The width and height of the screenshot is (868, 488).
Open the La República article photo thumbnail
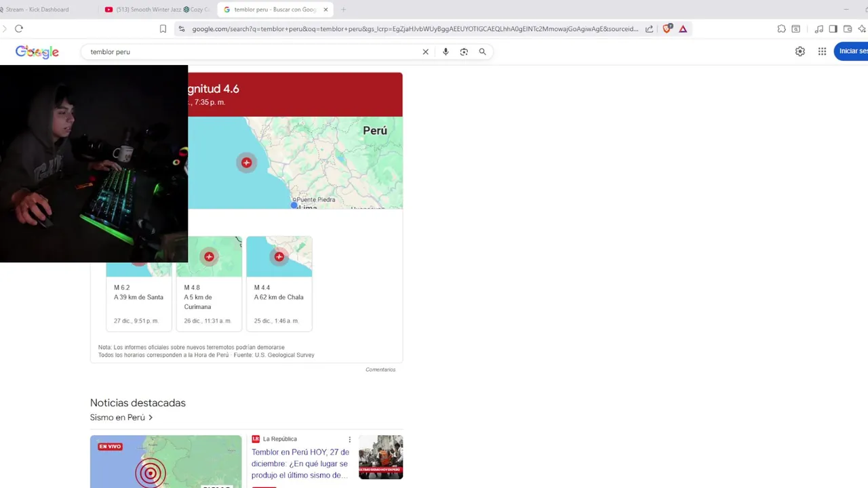point(381,457)
